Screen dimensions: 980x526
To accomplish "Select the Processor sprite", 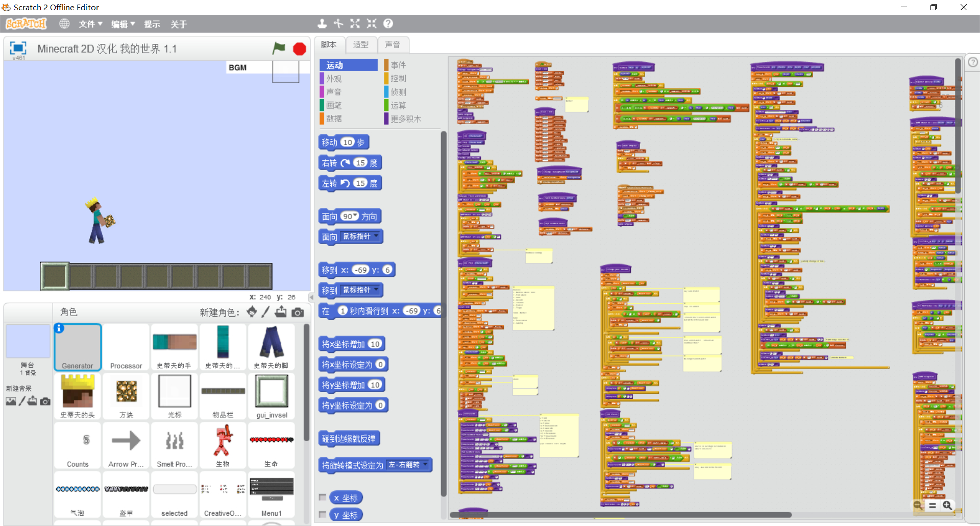I will click(x=126, y=347).
